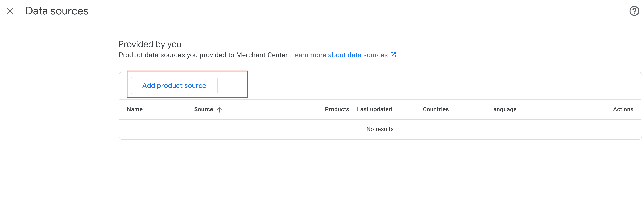Viewport: 644px width, 210px height.
Task: Open Learn more about data sources link
Action: [x=339, y=55]
